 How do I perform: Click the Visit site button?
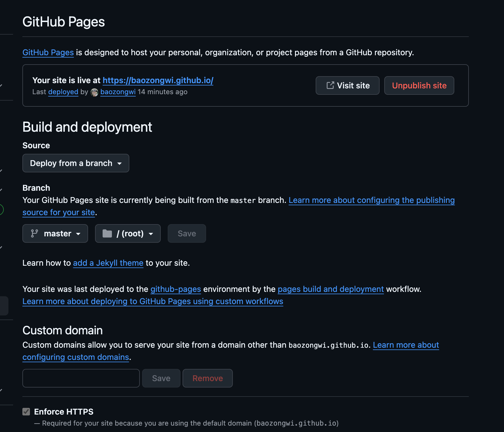(347, 85)
